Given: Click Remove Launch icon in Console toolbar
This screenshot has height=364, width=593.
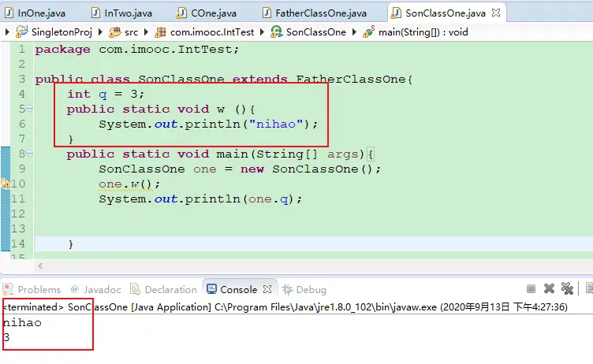Looking at the screenshot, I should pyautogui.click(x=550, y=289).
